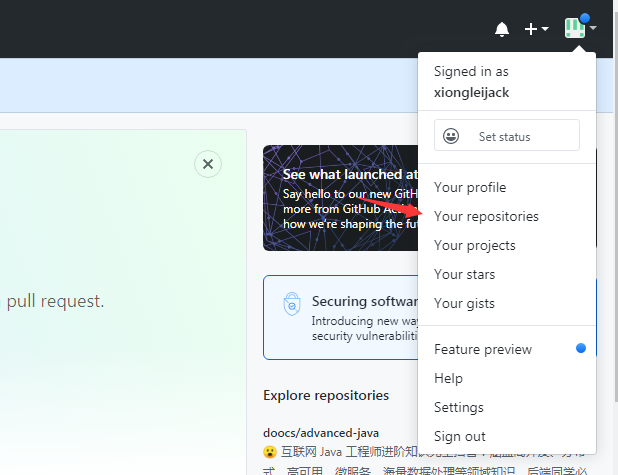Click the 'Explore repositories' heading
618x475 pixels.
pyautogui.click(x=326, y=395)
